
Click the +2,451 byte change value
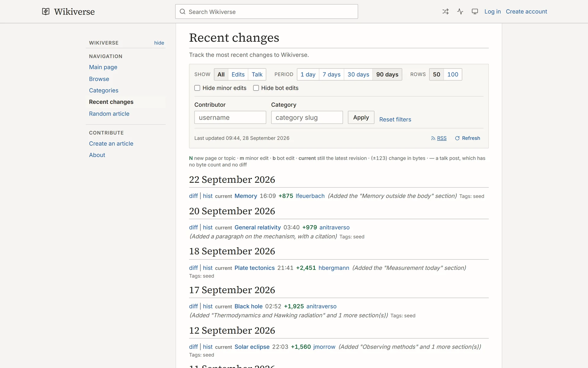(x=306, y=268)
